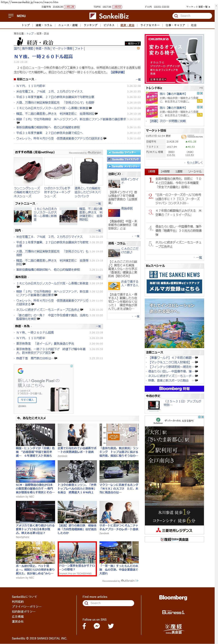
Task: Open ＮＹ円、１１０円前半 in 最新ニュース
Action: (31, 86)
